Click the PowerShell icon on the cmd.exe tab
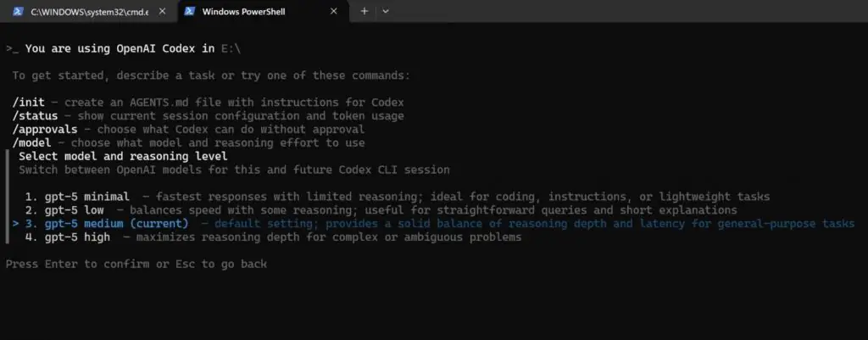 pyautogui.click(x=15, y=12)
